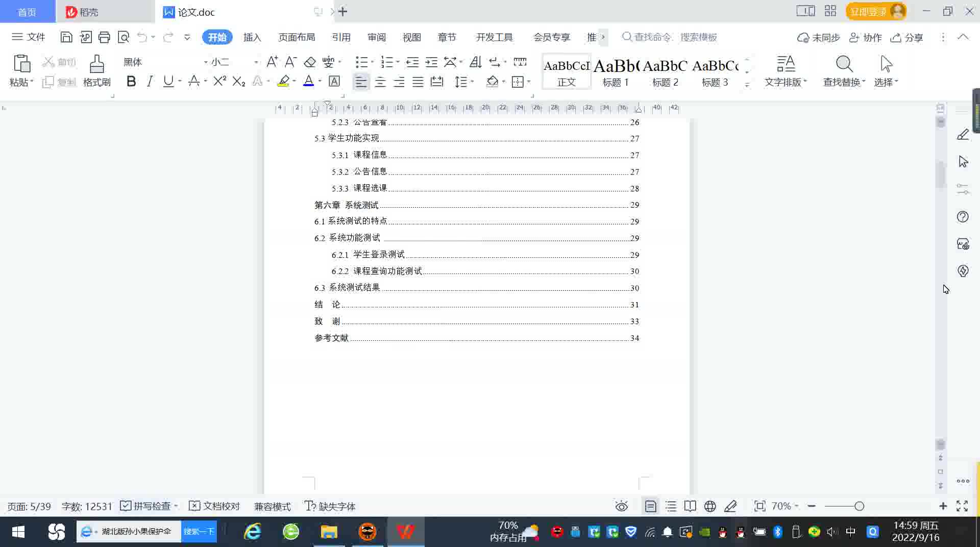Click the 立即登录 login button
The height and width of the screenshot is (547, 980).
(x=876, y=11)
